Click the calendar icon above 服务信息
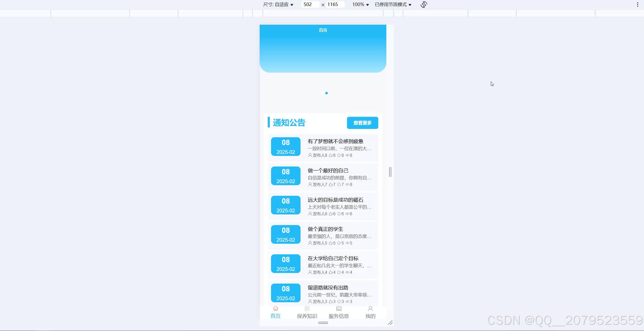This screenshot has width=644, height=331. coord(339,309)
